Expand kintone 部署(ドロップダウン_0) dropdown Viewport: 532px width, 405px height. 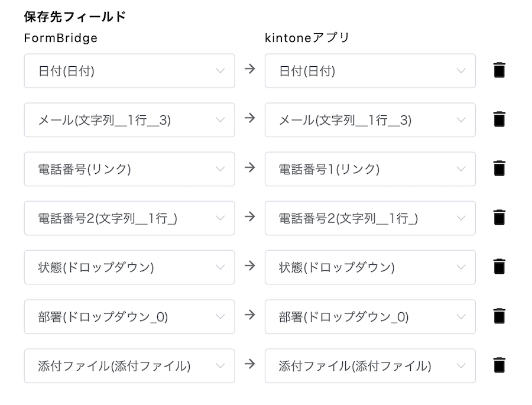click(x=370, y=317)
